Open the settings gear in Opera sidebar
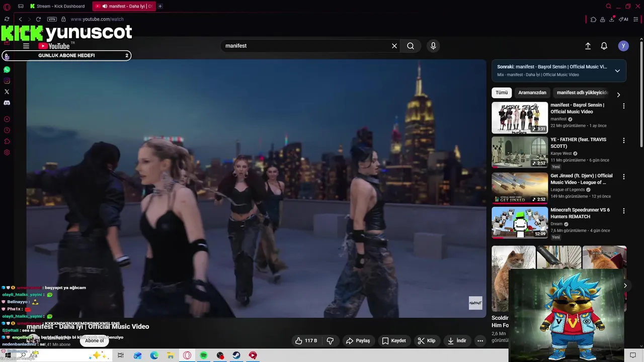The width and height of the screenshot is (644, 362). [7, 152]
